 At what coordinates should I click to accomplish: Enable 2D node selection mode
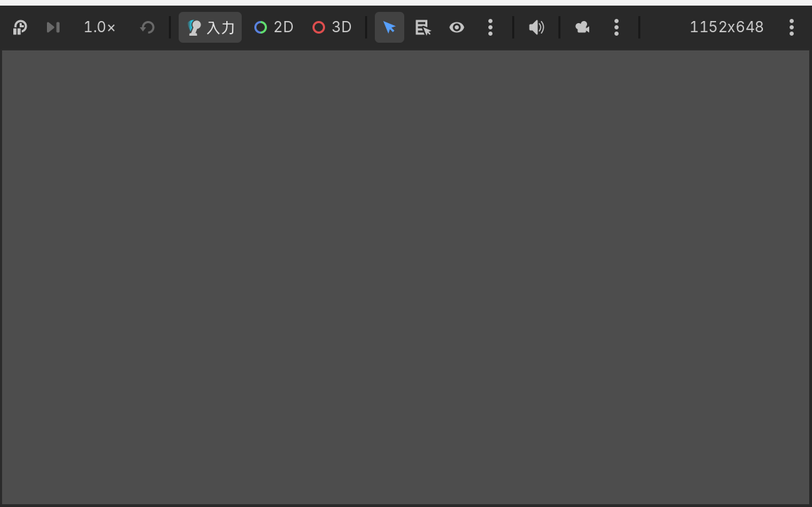tap(274, 27)
